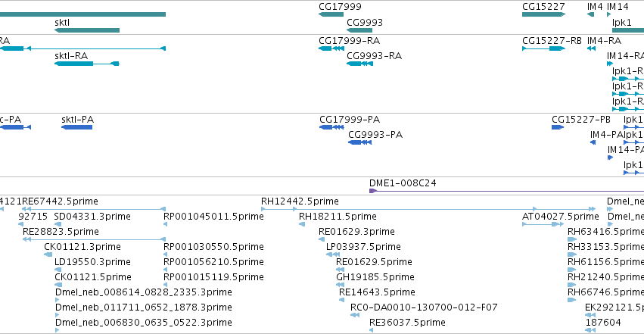644x334 pixels.
Task: Select the RP001045011.5prime EST label
Action: pyautogui.click(x=213, y=217)
